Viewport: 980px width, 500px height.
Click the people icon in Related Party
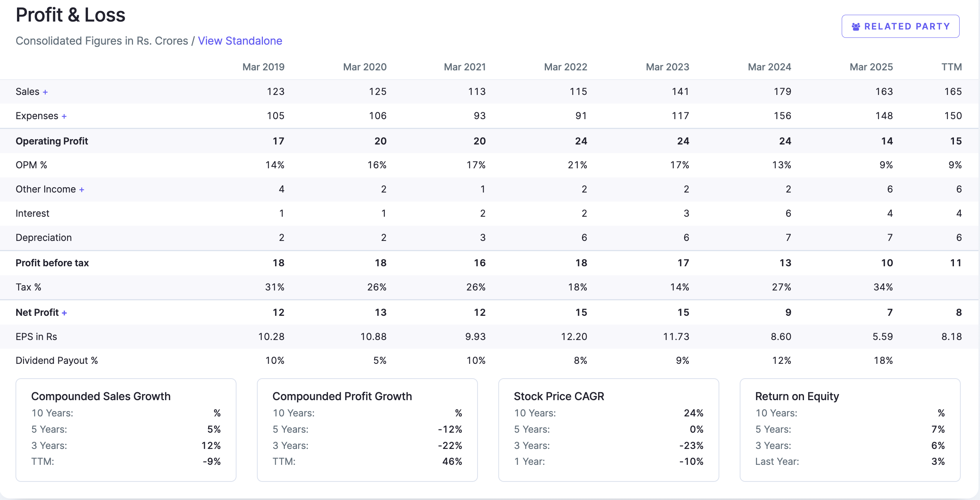tap(856, 26)
